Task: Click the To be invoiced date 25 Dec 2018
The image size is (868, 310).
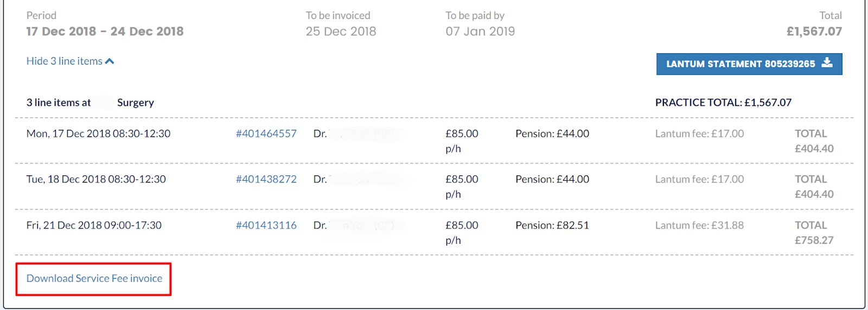Action: [x=341, y=31]
